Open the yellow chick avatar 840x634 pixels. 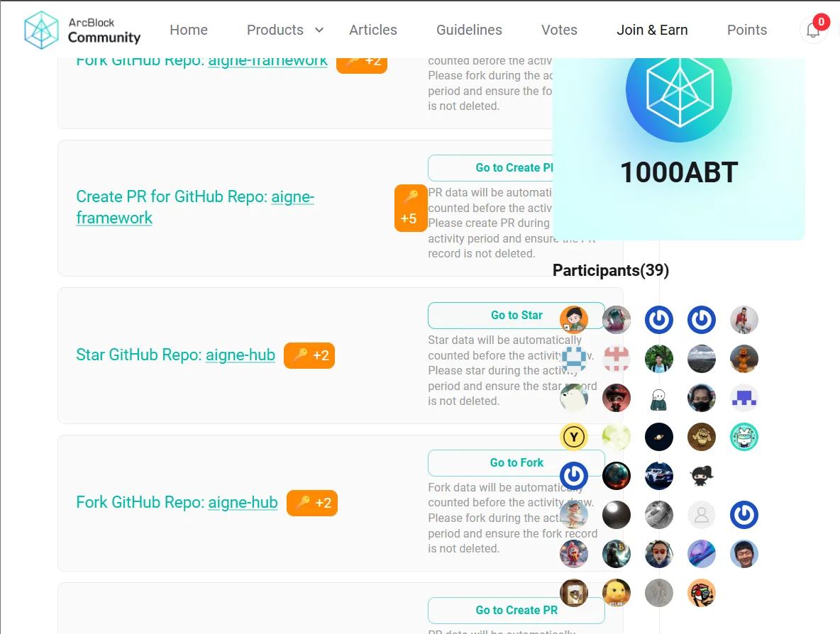pyautogui.click(x=616, y=594)
